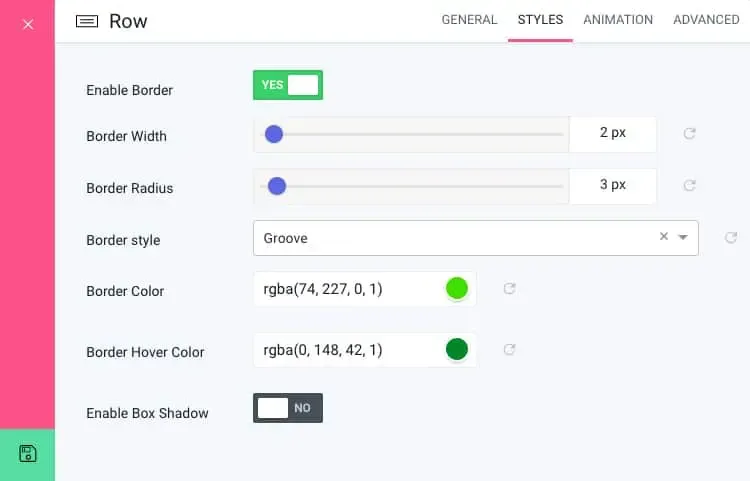Click the Border Hover Color rgba field
The width and height of the screenshot is (750, 481).
(x=364, y=350)
